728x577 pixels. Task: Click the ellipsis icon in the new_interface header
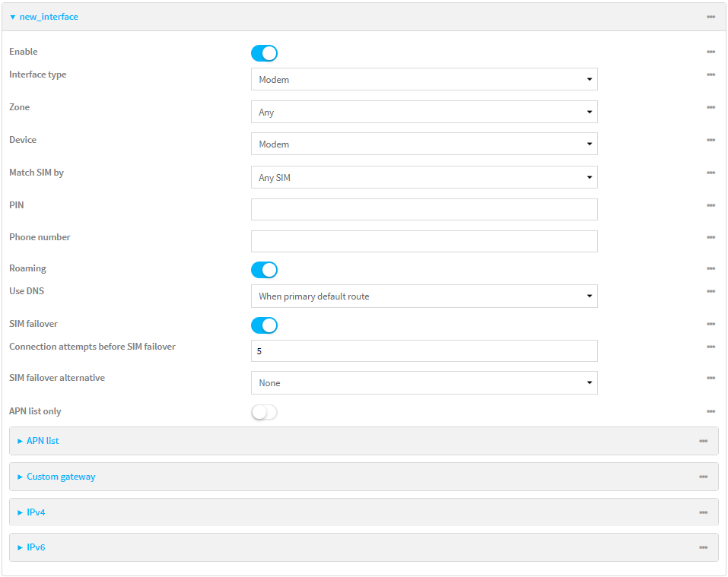pyautogui.click(x=711, y=17)
